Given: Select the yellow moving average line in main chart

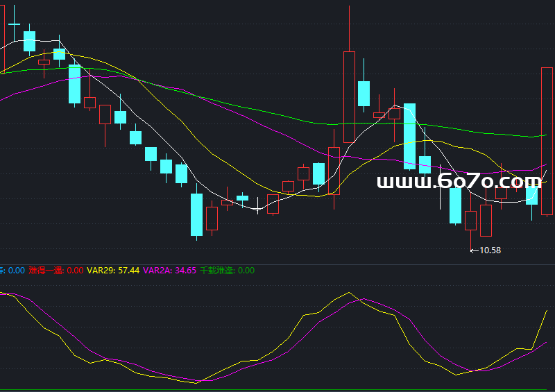Looking at the screenshot, I should click(208, 151).
